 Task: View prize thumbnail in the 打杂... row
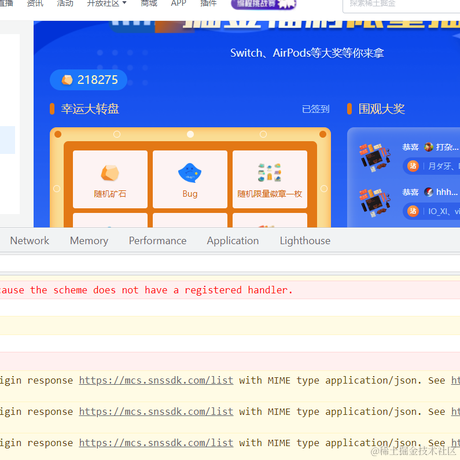[x=375, y=157]
